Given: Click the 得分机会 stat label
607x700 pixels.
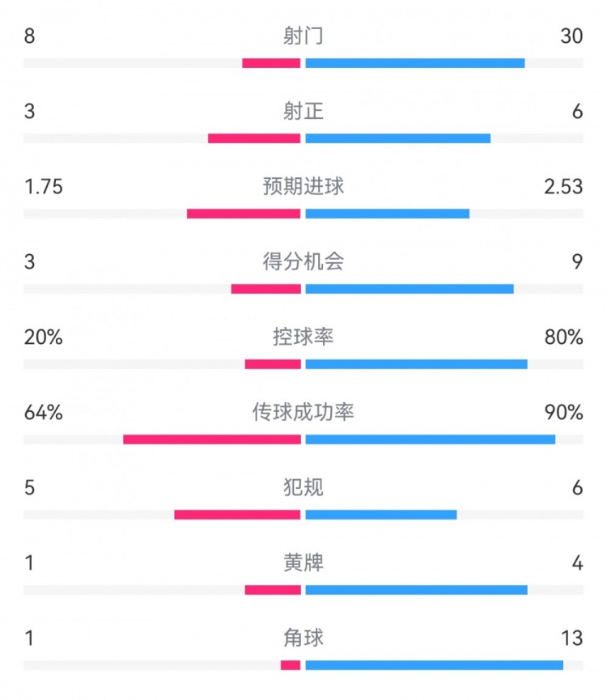Looking at the screenshot, I should 303,261.
